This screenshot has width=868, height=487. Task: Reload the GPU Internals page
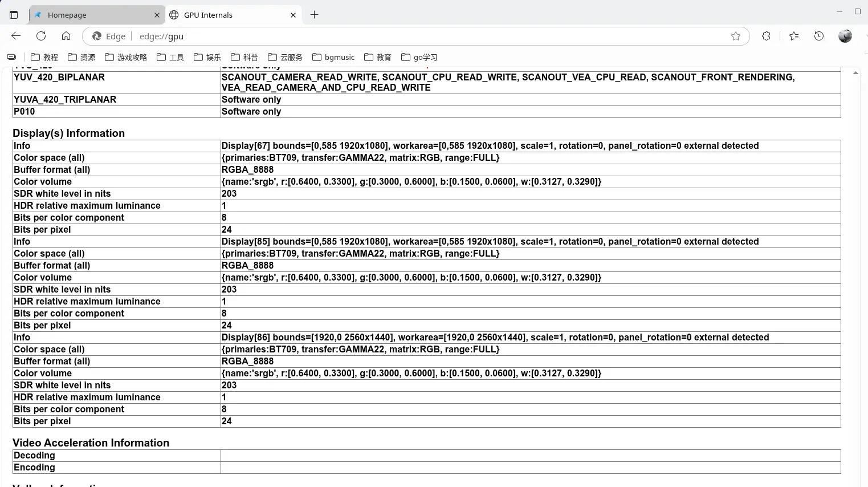coord(41,36)
